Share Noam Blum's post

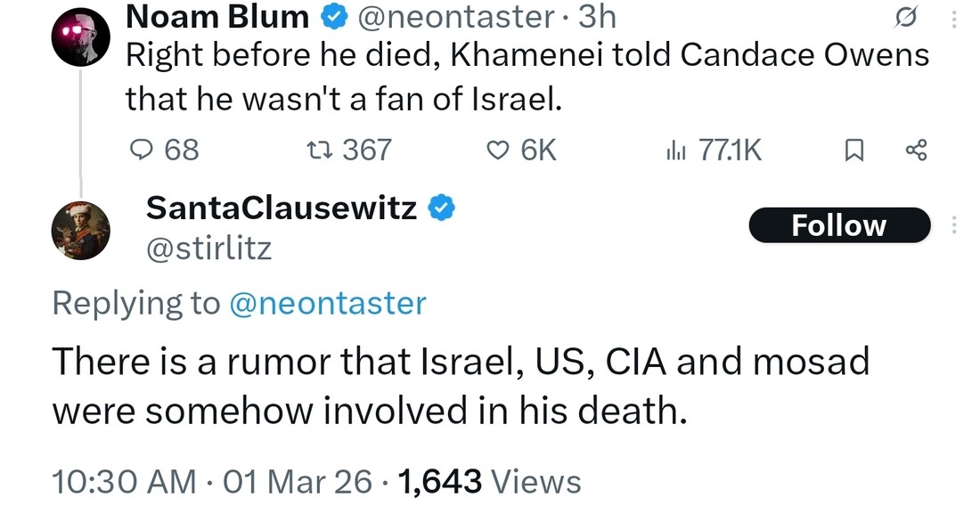916,150
